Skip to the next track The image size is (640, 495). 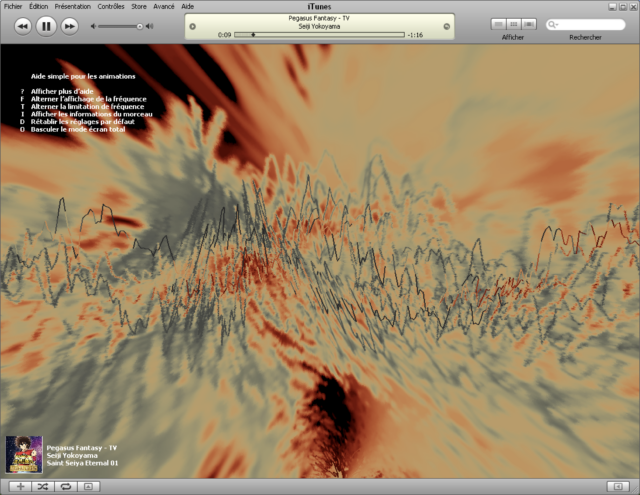pos(69,26)
